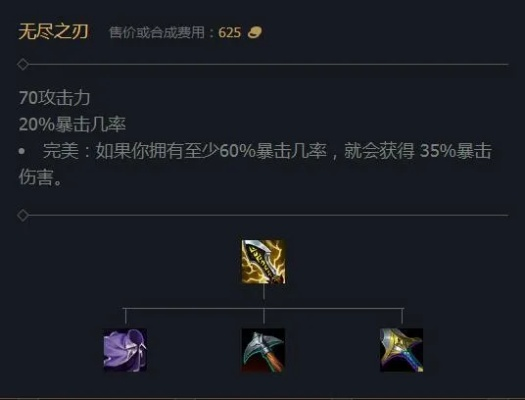The image size is (525, 400).
Task: Click the 伤害。 text ending the description
Action: click(40, 177)
